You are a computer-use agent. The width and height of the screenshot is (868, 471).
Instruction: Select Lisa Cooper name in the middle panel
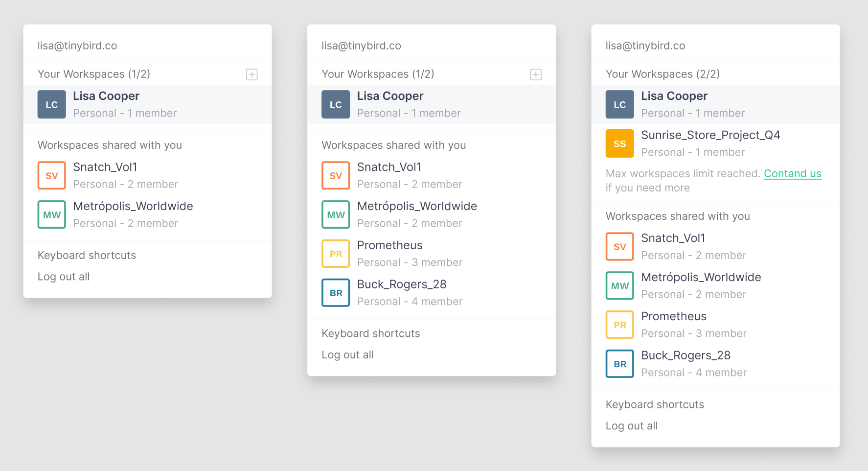[390, 96]
